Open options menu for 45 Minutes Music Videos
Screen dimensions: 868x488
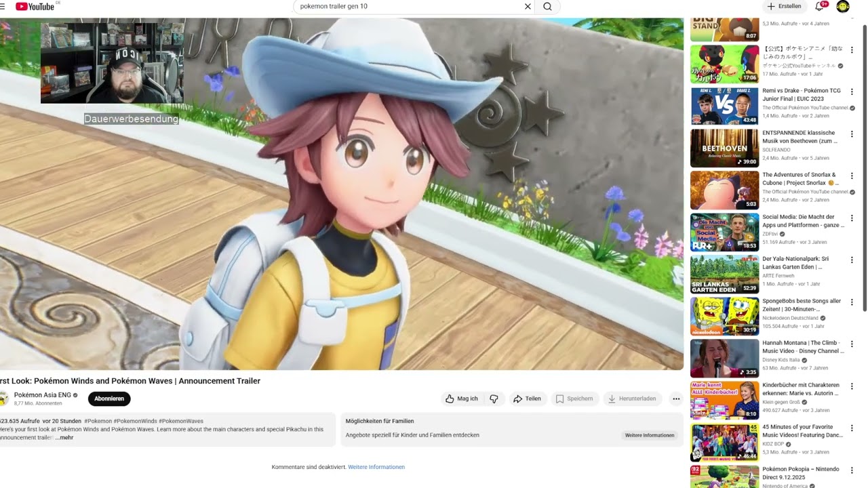[852, 428]
